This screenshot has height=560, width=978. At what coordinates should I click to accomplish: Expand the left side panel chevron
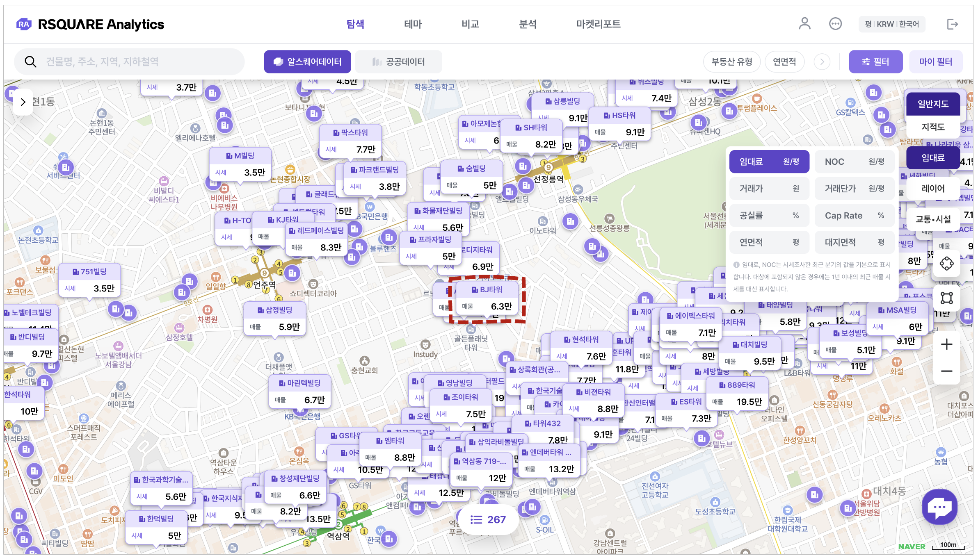pos(23,102)
